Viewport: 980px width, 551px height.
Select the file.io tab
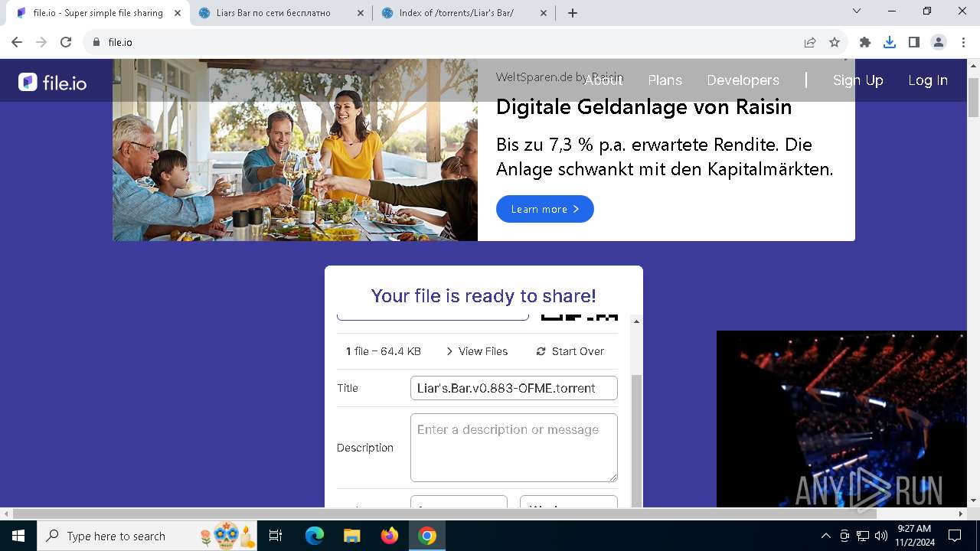pyautogui.click(x=98, y=13)
